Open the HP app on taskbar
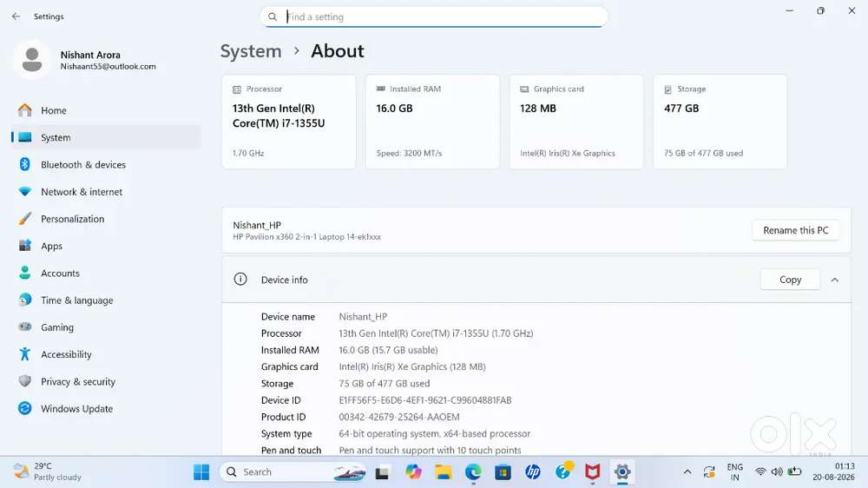Viewport: 868px width, 488px height. point(533,472)
